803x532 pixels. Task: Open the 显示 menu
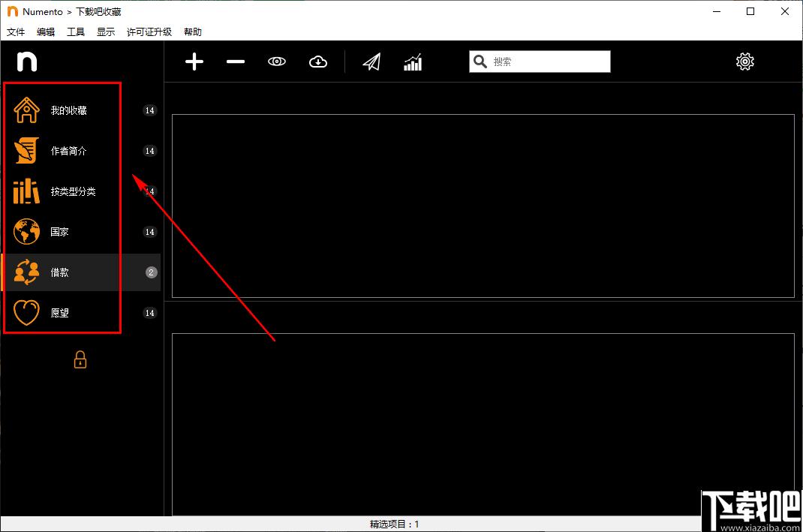pyautogui.click(x=106, y=32)
